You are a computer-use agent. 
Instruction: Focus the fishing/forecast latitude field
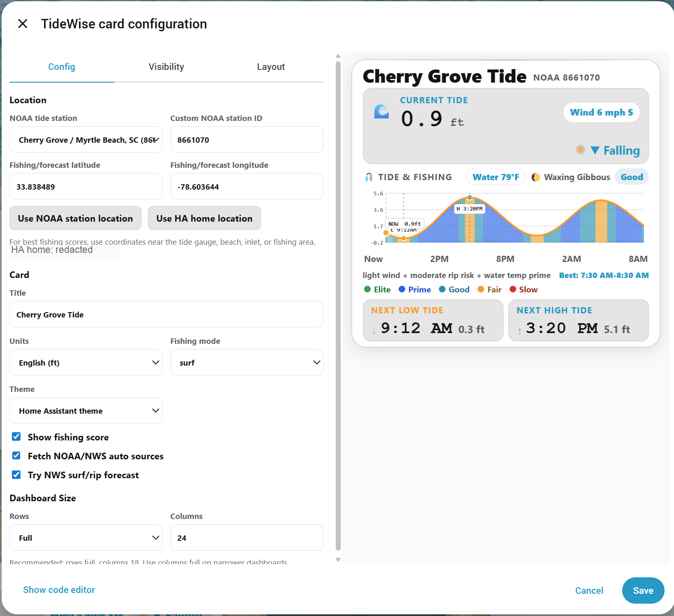pos(86,186)
